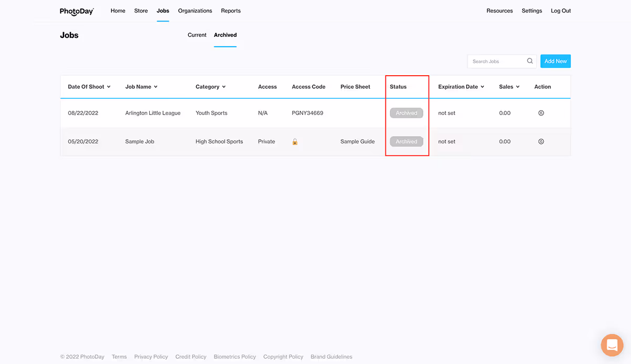The height and width of the screenshot is (364, 631).
Task: Sort by Category column arrow
Action: coord(223,87)
